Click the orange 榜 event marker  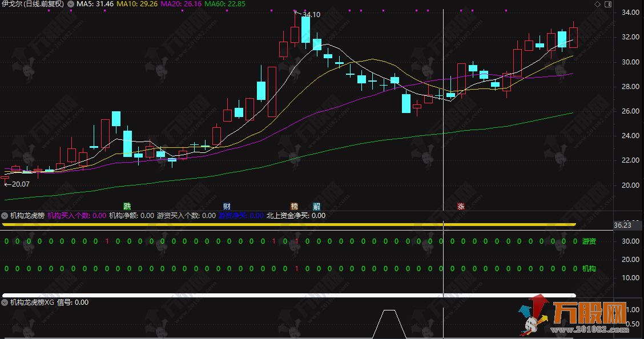[295, 206]
